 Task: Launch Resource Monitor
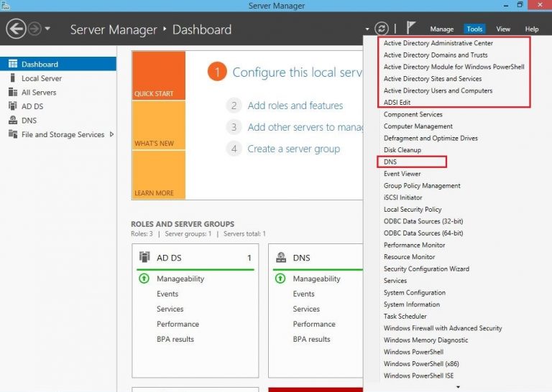click(x=409, y=257)
